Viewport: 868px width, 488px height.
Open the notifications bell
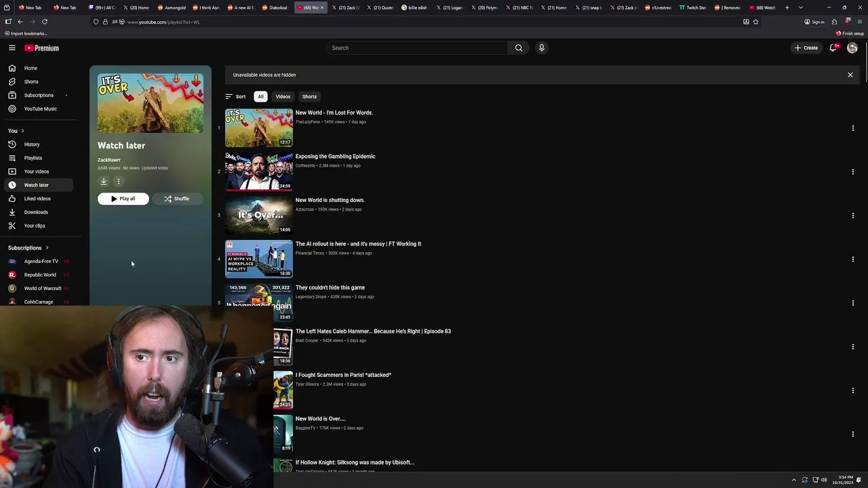(x=833, y=48)
